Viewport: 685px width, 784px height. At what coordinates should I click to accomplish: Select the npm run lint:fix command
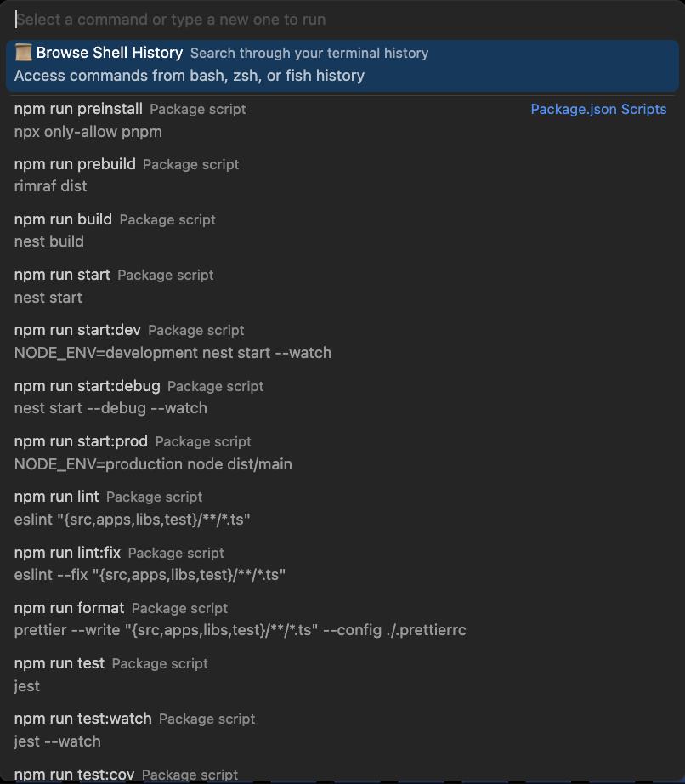[x=68, y=553]
